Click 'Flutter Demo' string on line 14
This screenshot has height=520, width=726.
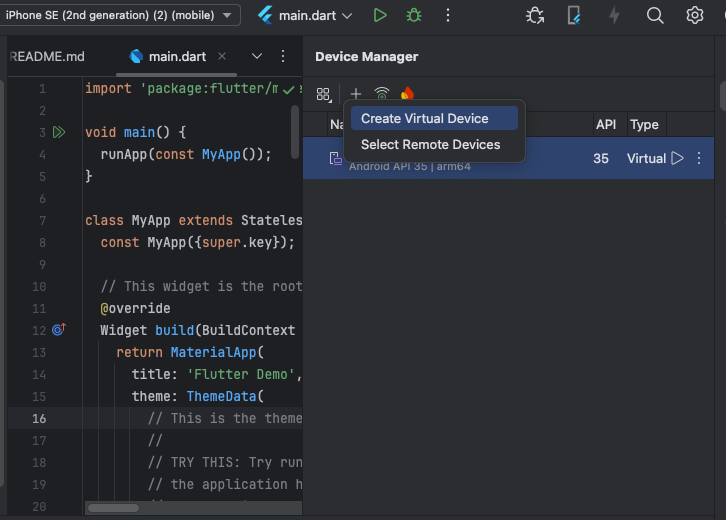[x=241, y=374]
